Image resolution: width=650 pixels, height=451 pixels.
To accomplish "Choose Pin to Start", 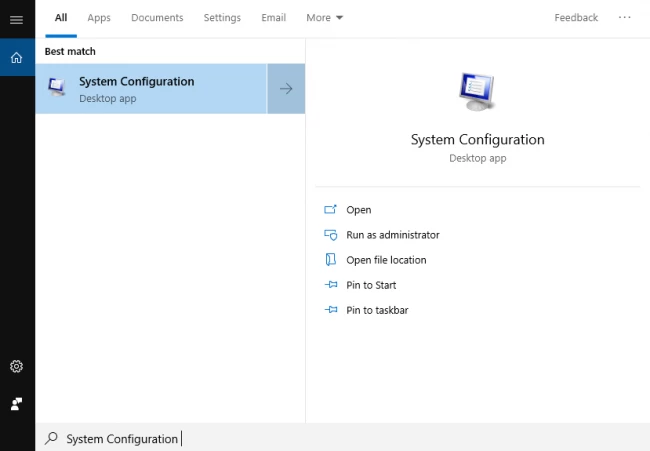I will point(371,285).
